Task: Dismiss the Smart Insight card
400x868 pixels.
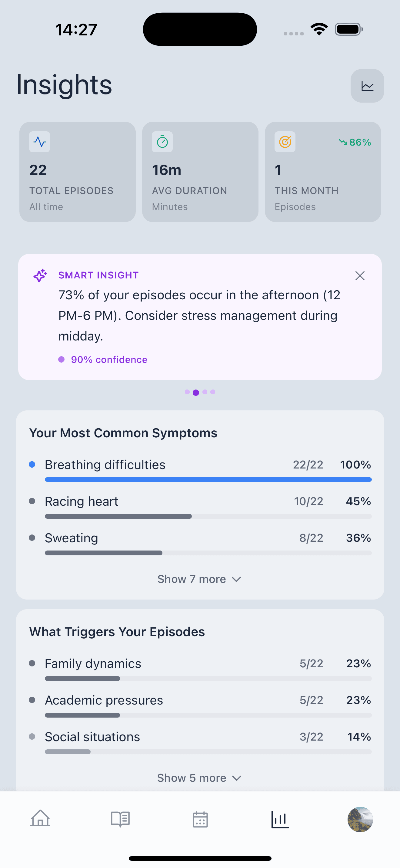Action: [x=360, y=276]
